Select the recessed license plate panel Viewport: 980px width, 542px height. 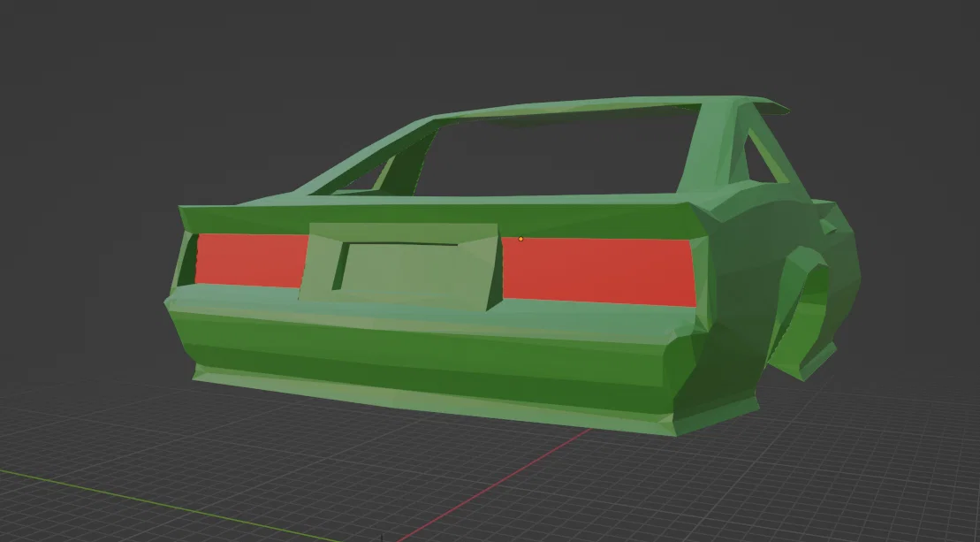pos(400,266)
